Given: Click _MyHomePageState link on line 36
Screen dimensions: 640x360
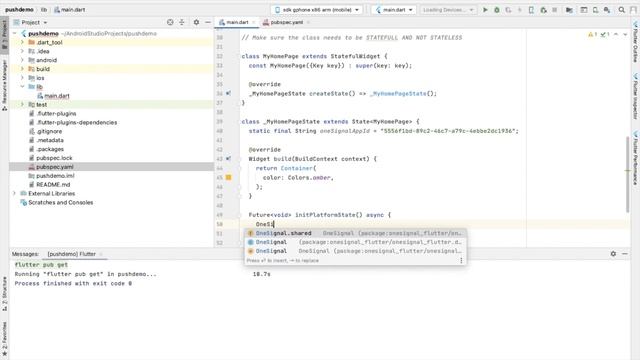Looking at the screenshot, I should (398, 93).
